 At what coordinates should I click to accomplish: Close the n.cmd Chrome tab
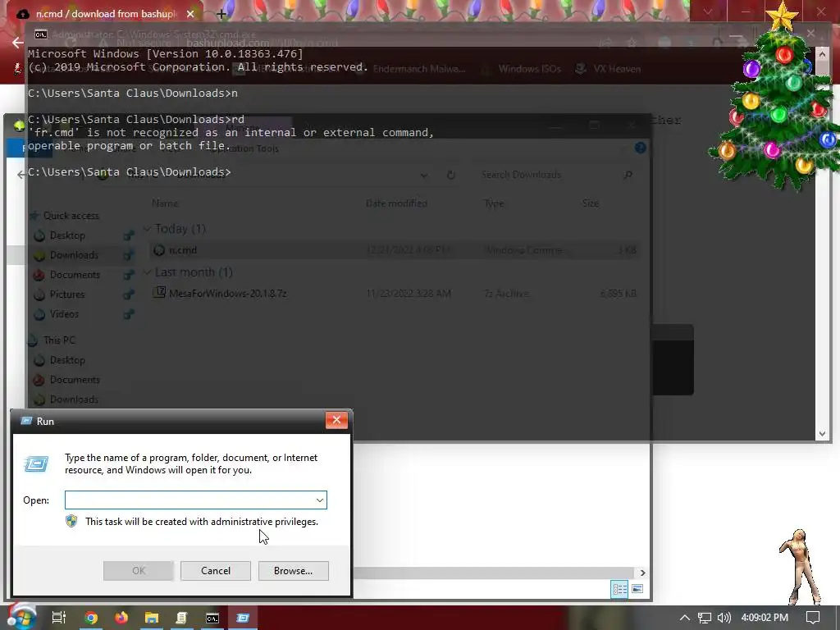(190, 14)
